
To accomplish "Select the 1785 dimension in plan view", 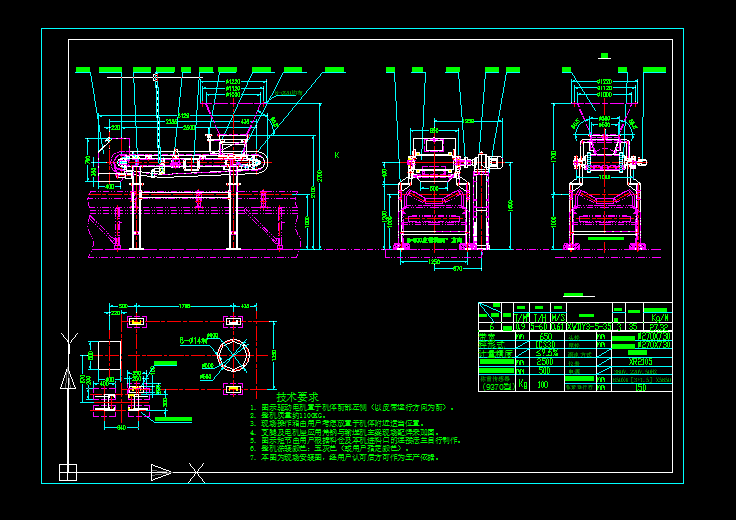I will [184, 306].
